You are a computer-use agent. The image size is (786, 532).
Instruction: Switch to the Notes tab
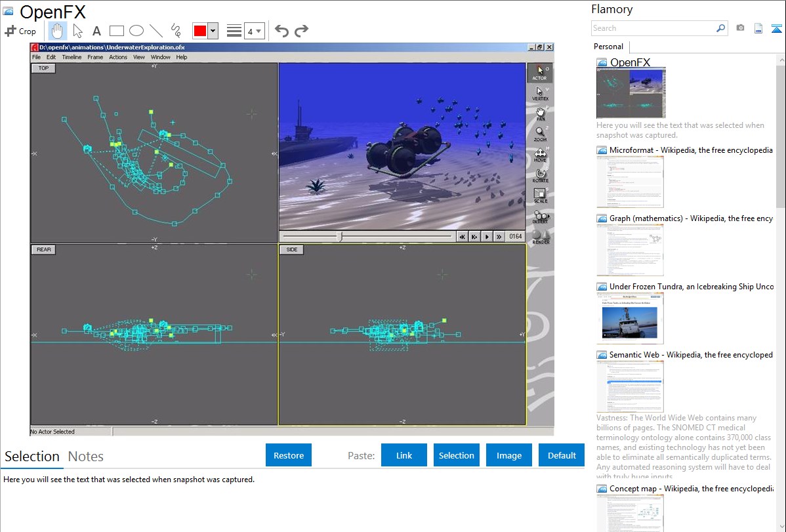click(86, 457)
